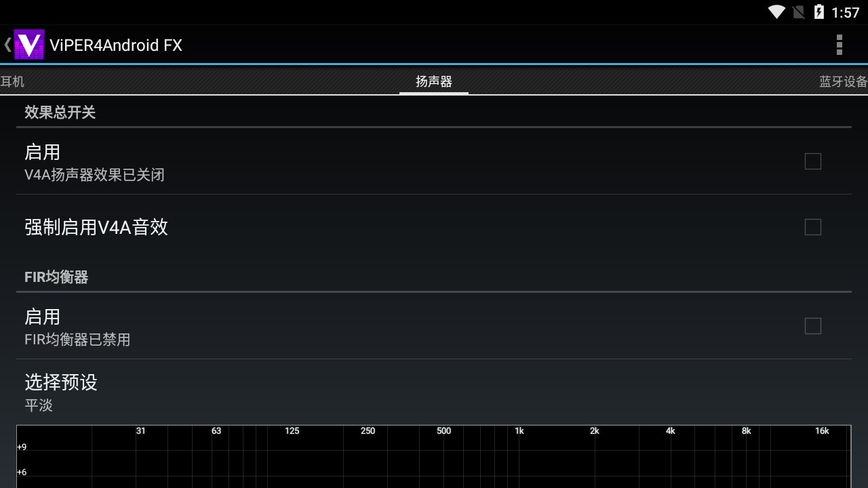Tap the 效果总开关 section header
This screenshot has width=868, height=488.
coord(60,113)
